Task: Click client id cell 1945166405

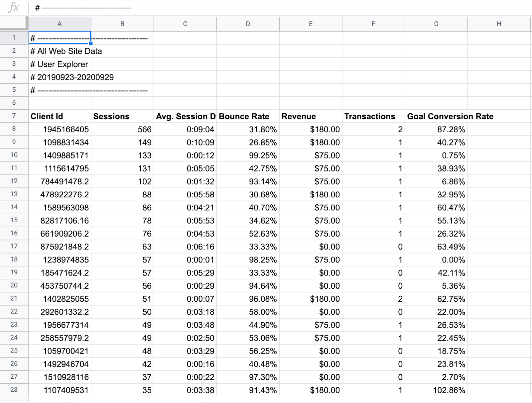Action: 60,129
